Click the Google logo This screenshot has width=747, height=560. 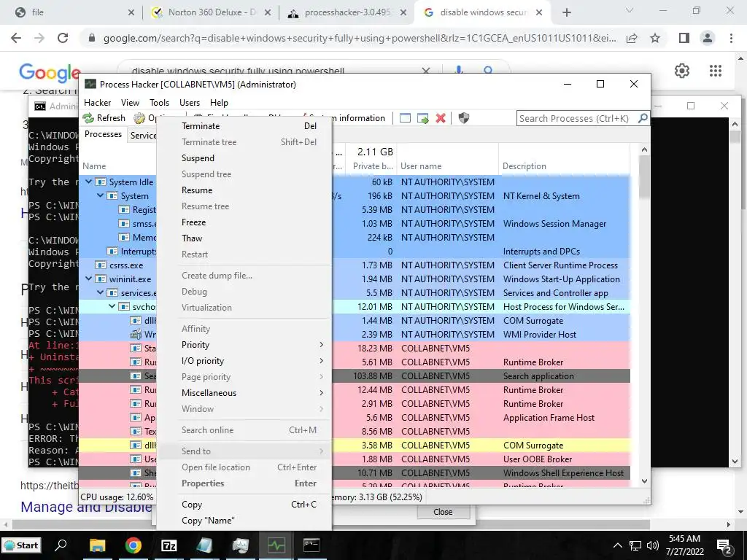(50, 72)
